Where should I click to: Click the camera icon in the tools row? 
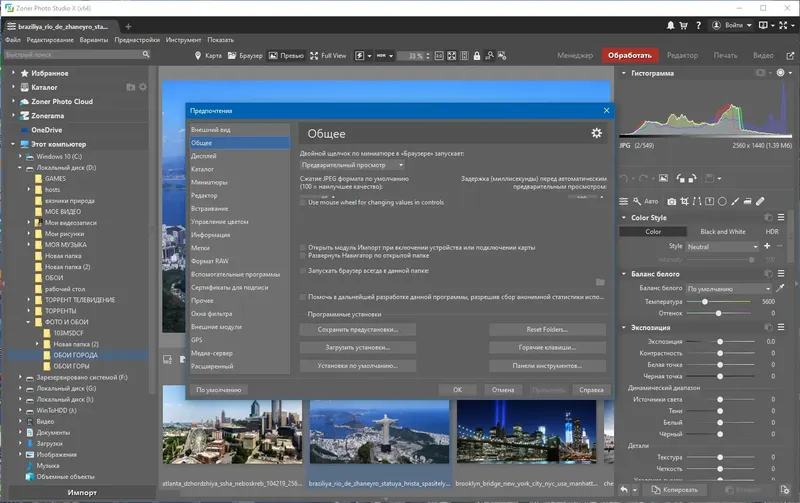pyautogui.click(x=671, y=201)
